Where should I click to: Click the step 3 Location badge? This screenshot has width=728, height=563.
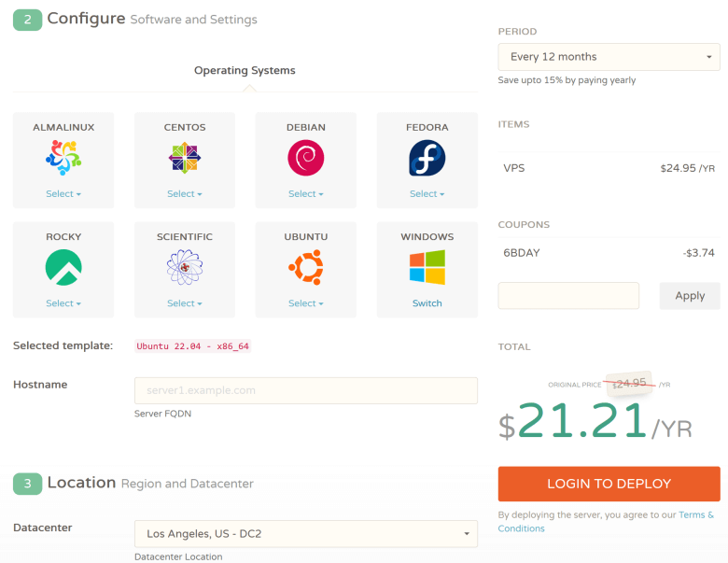coord(27,484)
